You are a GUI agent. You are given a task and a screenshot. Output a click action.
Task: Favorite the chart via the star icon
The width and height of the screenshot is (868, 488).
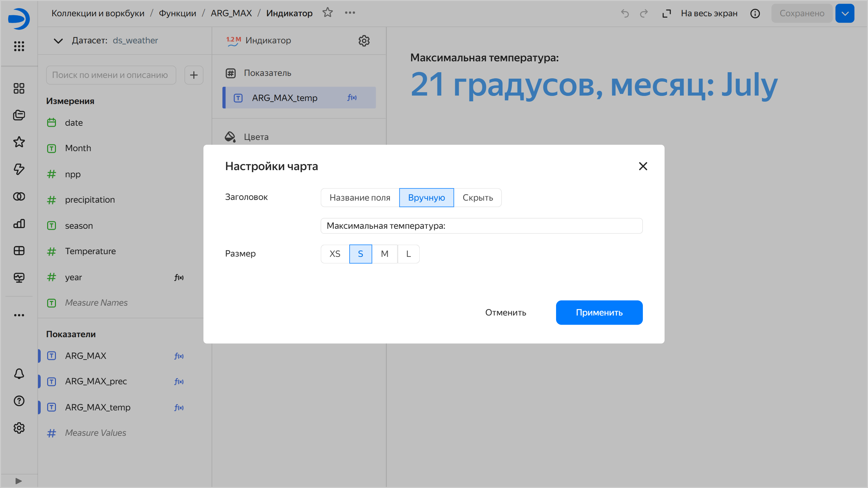pyautogui.click(x=328, y=13)
